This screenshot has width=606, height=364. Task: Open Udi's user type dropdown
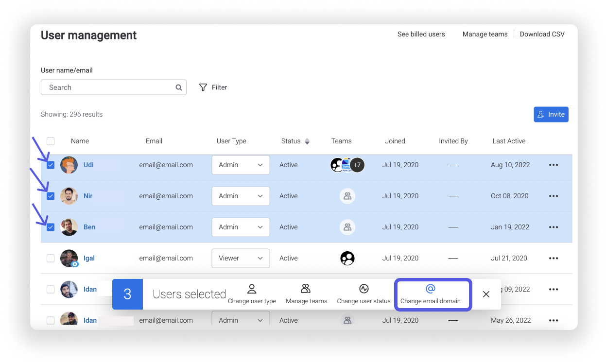click(x=240, y=165)
